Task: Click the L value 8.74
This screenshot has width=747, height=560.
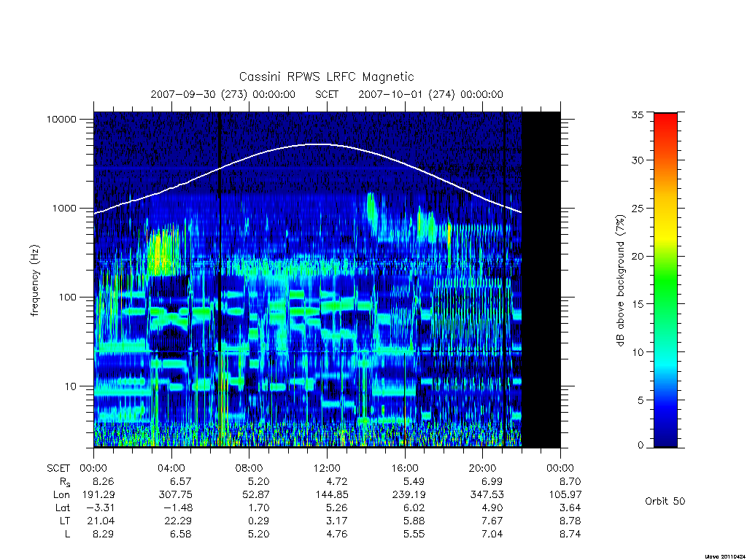Action: [x=570, y=534]
